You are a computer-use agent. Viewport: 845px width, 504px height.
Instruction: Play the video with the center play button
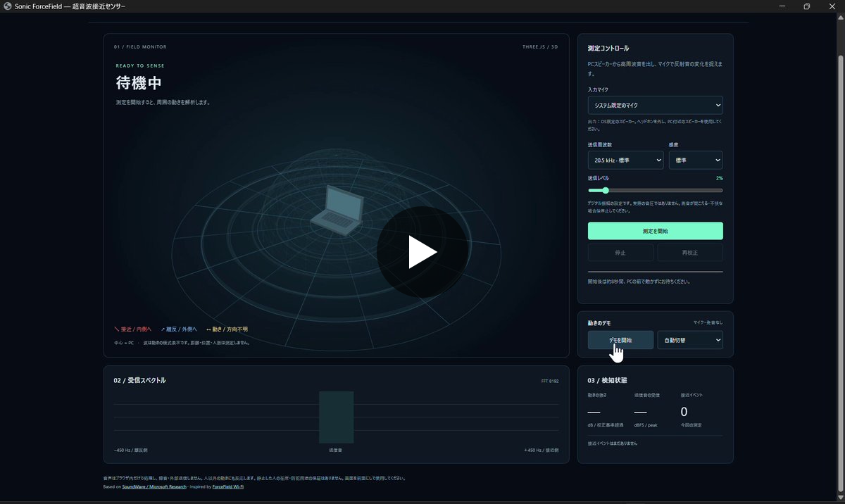click(423, 252)
